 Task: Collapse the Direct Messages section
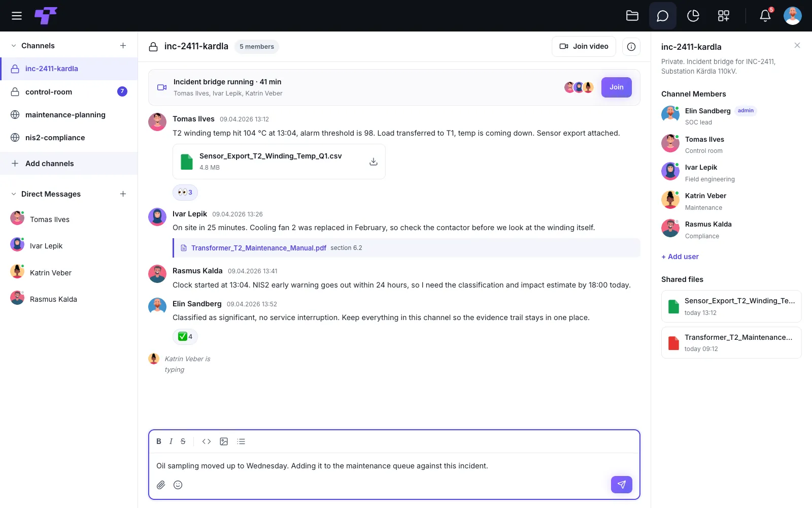click(14, 194)
